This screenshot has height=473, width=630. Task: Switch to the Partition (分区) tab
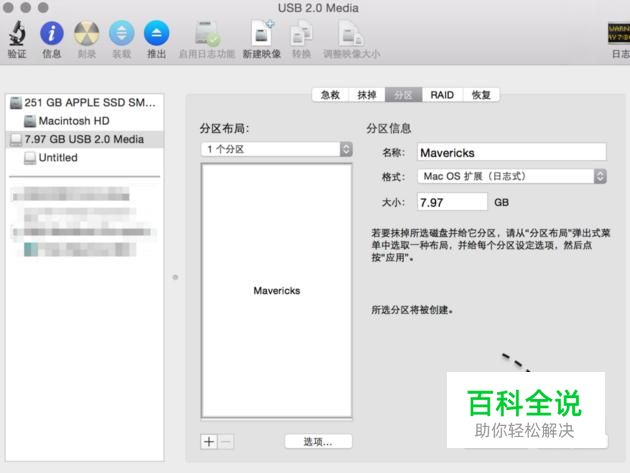(x=403, y=95)
